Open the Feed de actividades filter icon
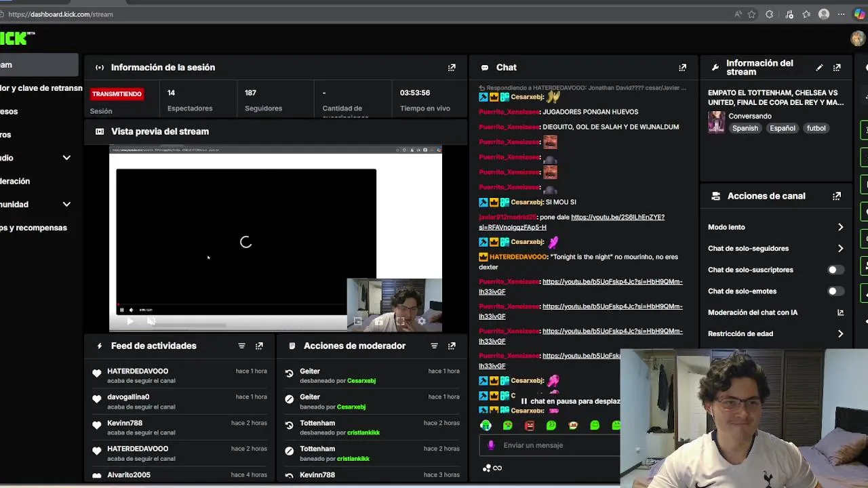Screen dimensions: 868x488 click(241, 346)
